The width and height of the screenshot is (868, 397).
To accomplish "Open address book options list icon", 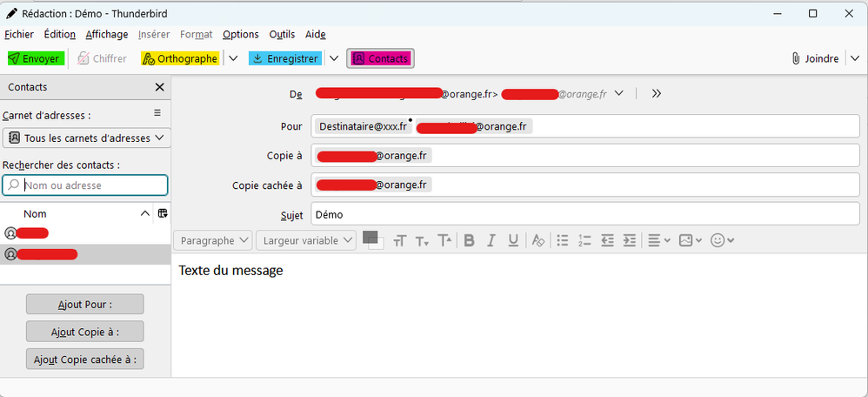I will (x=157, y=113).
